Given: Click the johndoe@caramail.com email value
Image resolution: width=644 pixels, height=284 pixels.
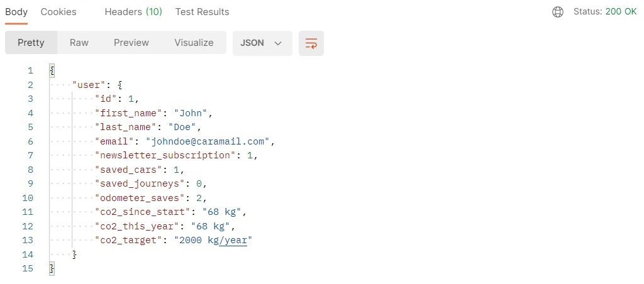Looking at the screenshot, I should click(x=208, y=141).
